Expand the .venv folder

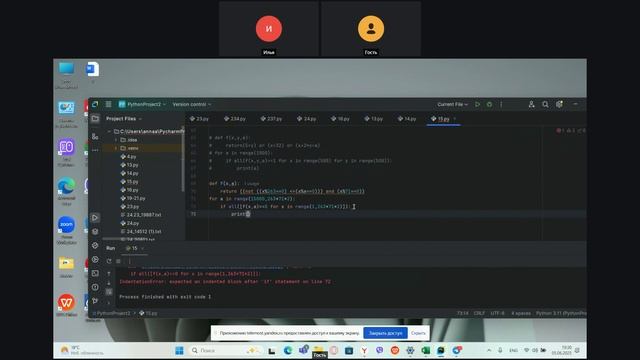pos(116,148)
